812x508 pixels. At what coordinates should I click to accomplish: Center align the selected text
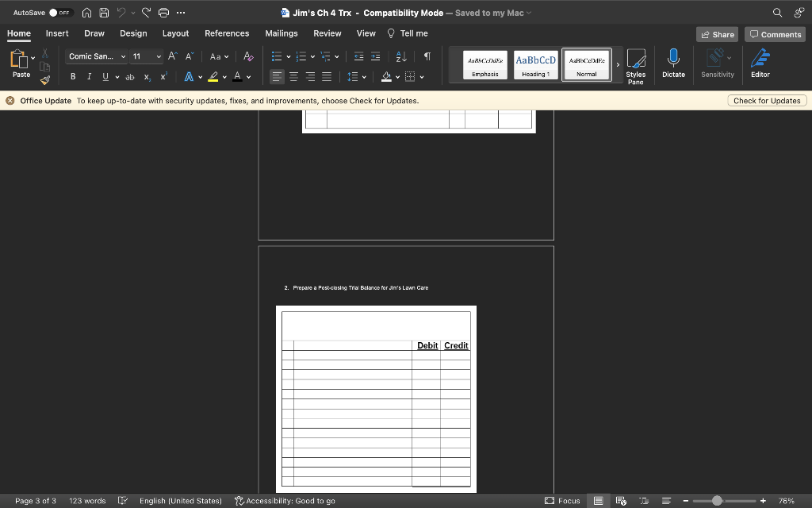pos(293,76)
